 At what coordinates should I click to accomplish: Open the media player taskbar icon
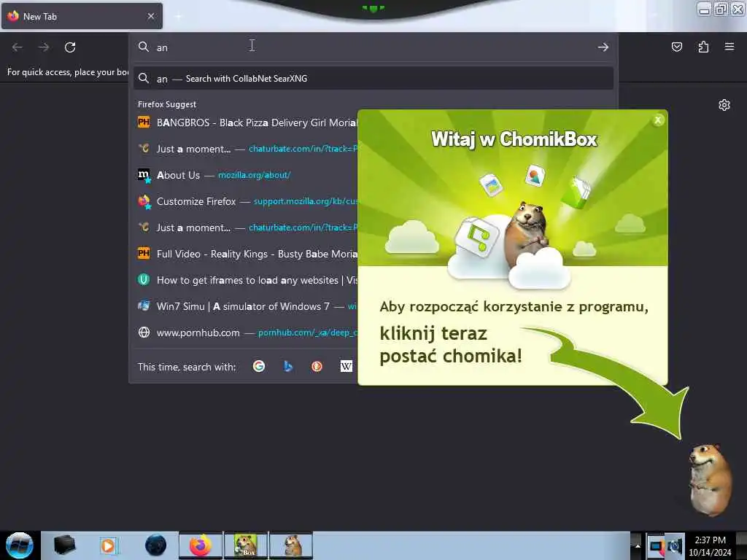108,545
